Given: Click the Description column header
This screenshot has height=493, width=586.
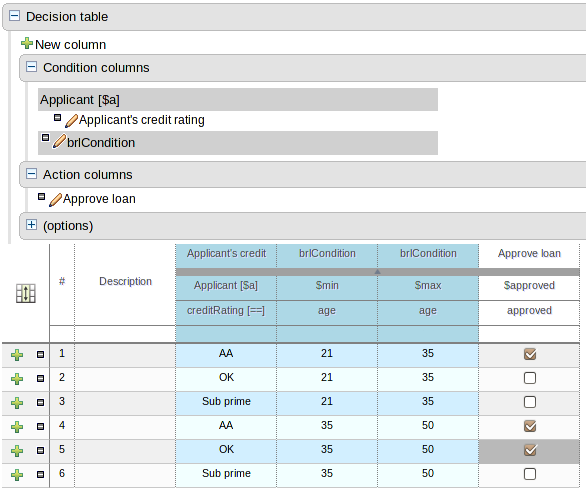Looking at the screenshot, I should click(x=125, y=281).
